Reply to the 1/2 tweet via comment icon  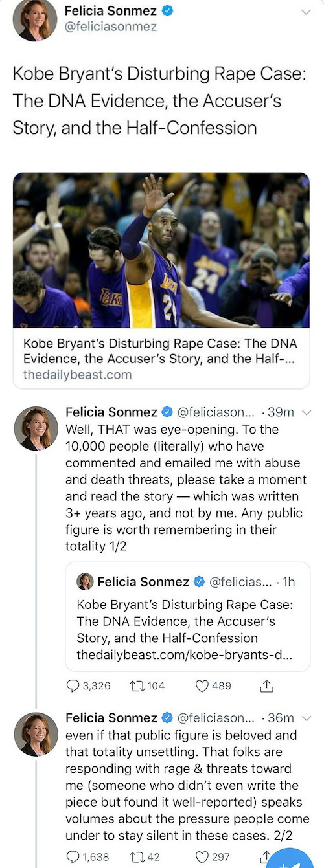[x=73, y=685]
